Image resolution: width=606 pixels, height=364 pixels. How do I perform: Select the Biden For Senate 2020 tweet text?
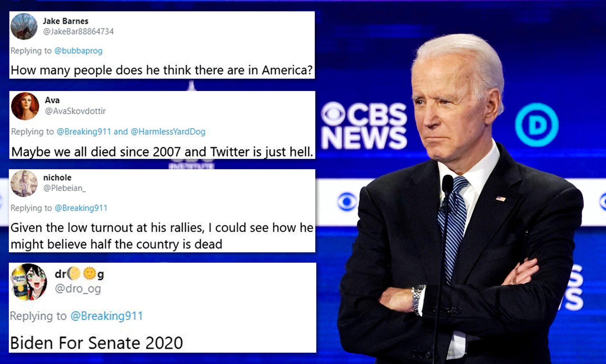click(97, 343)
